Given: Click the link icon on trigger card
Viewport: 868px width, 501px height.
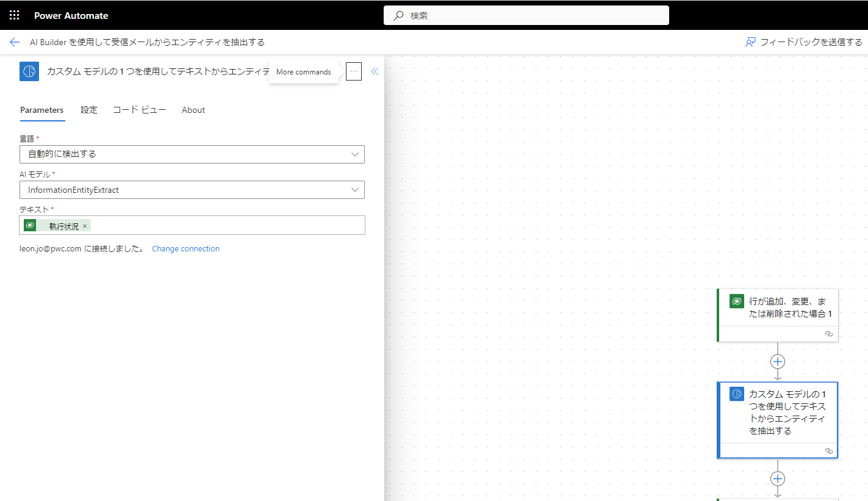Looking at the screenshot, I should [828, 334].
